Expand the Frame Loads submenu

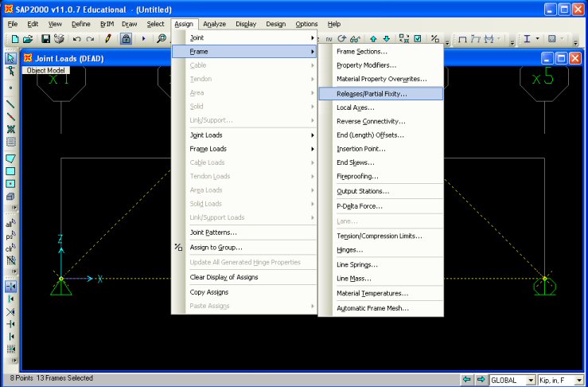tap(244, 149)
